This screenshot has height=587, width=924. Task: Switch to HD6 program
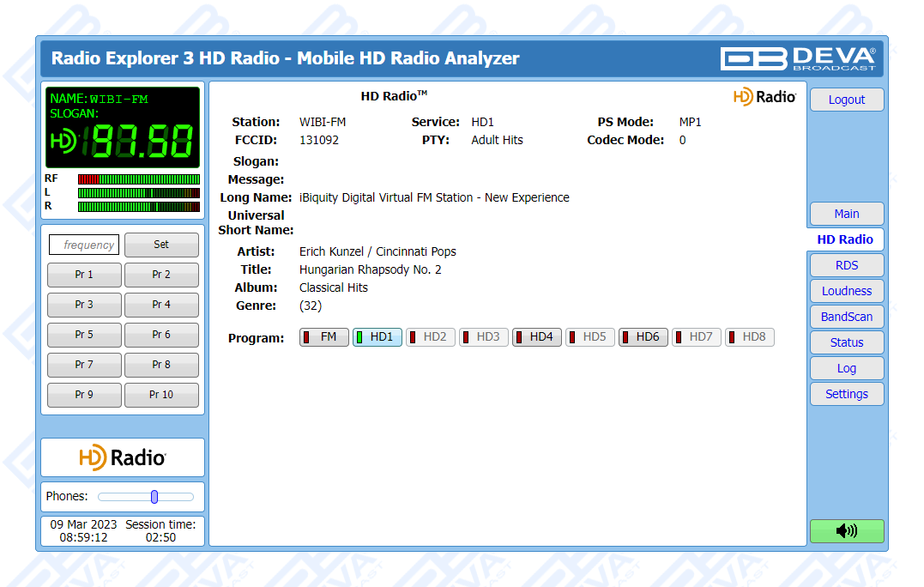click(643, 337)
